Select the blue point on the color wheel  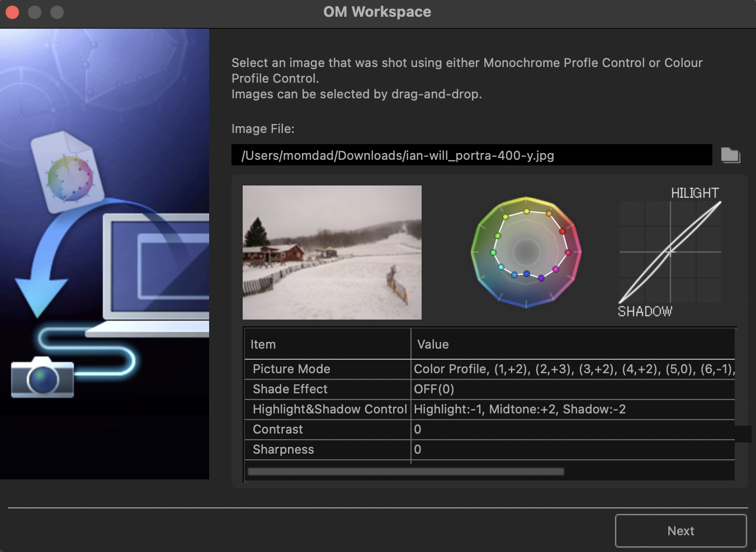527,274
